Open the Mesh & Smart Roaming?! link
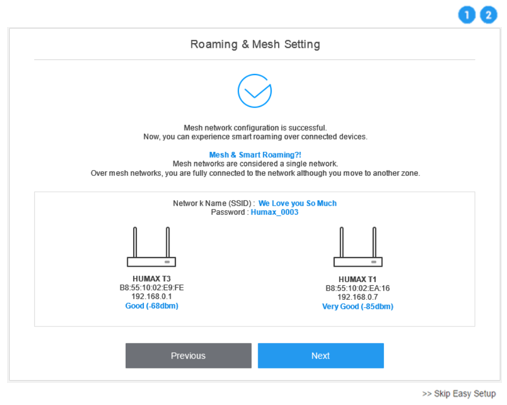This screenshot has height=405, width=507. point(255,155)
